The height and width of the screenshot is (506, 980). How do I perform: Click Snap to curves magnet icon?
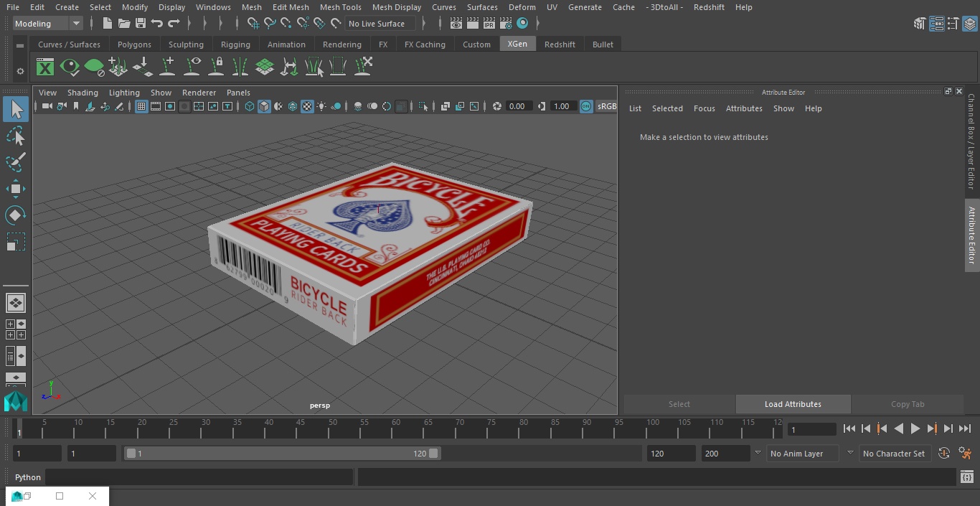click(x=270, y=24)
